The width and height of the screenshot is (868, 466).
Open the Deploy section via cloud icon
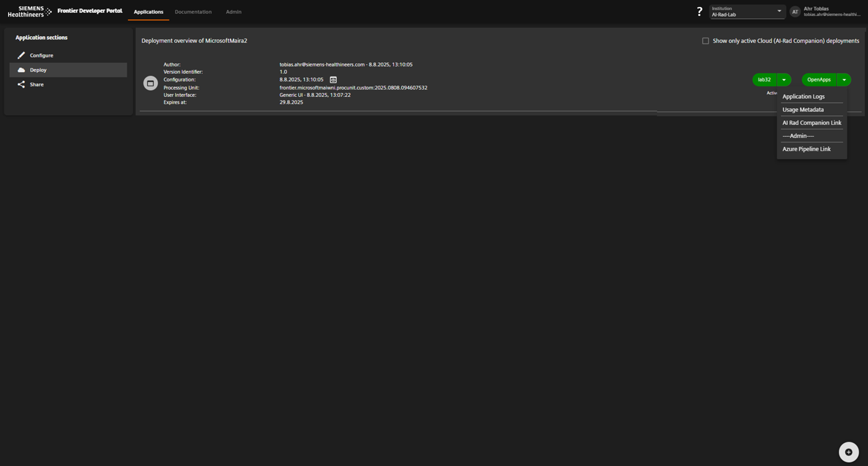21,70
